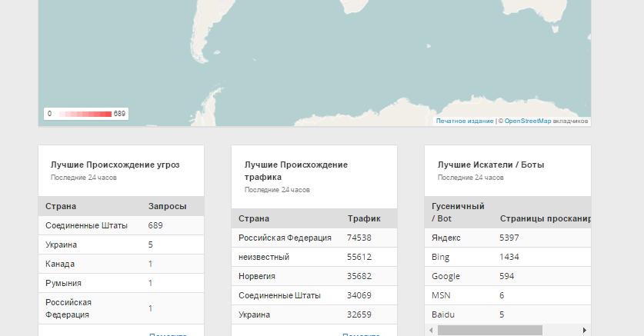Select Российская Федерация row with 74538 traffic
Image resolution: width=644 pixels, height=336 pixels.
coord(314,238)
